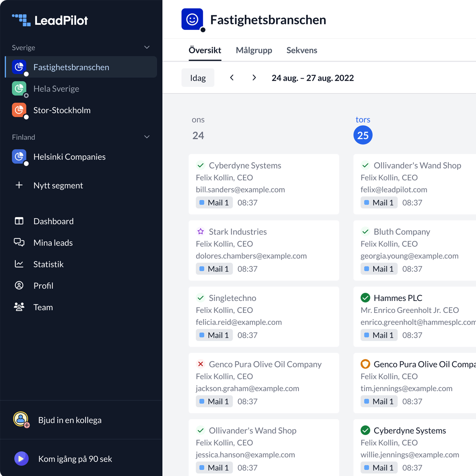476x476 pixels.
Task: Collapse the Finland section chevron
Action: pyautogui.click(x=147, y=137)
